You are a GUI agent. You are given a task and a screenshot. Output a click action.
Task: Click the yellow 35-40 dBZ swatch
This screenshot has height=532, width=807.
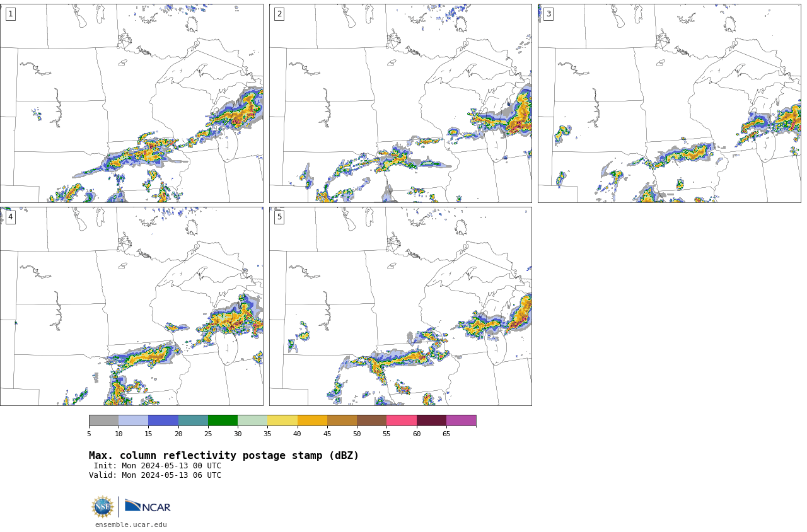coord(282,420)
